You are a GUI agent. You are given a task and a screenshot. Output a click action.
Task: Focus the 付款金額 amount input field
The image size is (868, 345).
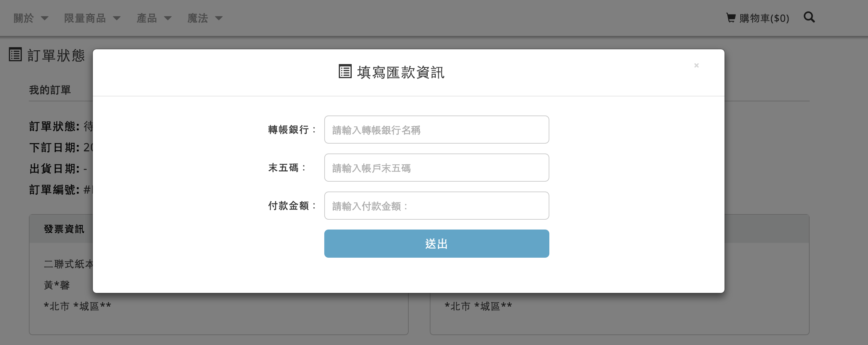[x=436, y=206]
